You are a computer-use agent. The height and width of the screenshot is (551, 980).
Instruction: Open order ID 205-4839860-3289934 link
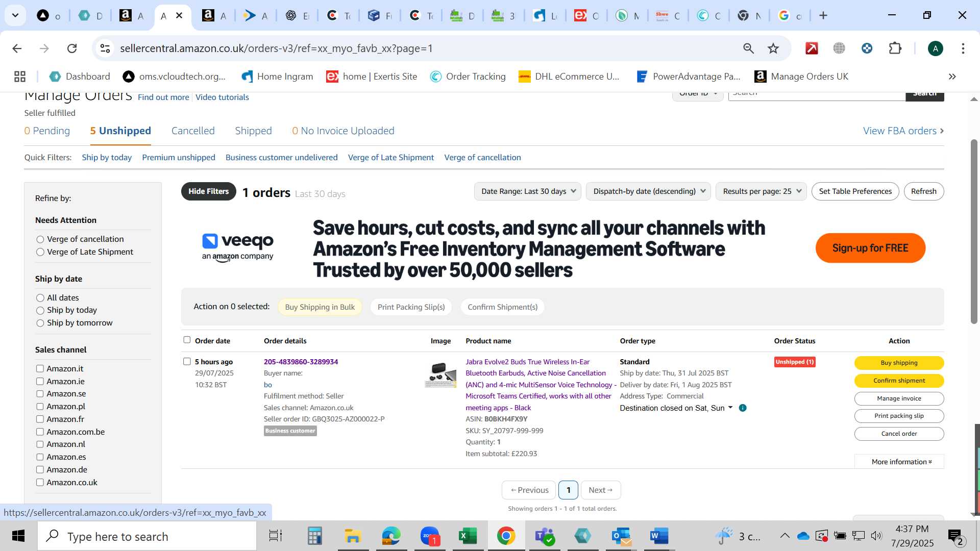pyautogui.click(x=301, y=362)
